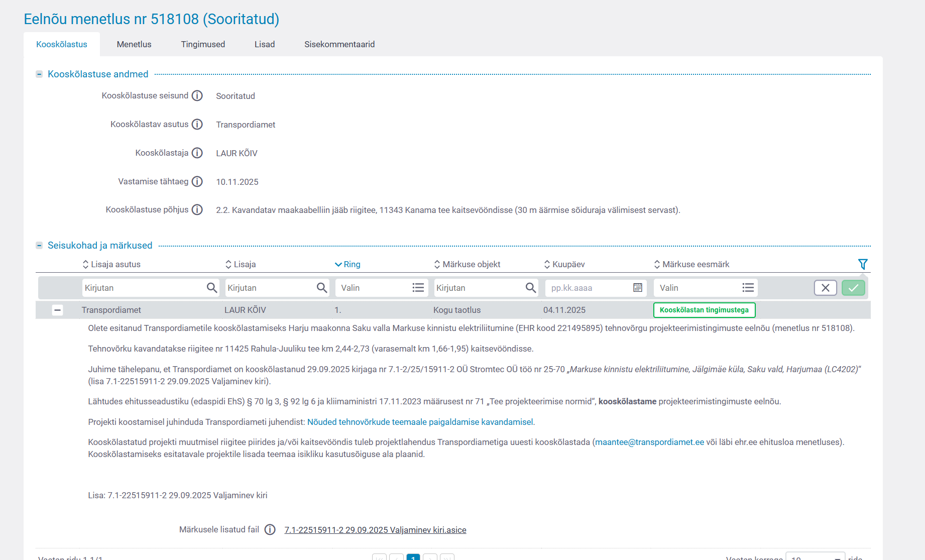Open attached Valjaminev kiri.asice file
925x560 pixels.
[x=375, y=530]
